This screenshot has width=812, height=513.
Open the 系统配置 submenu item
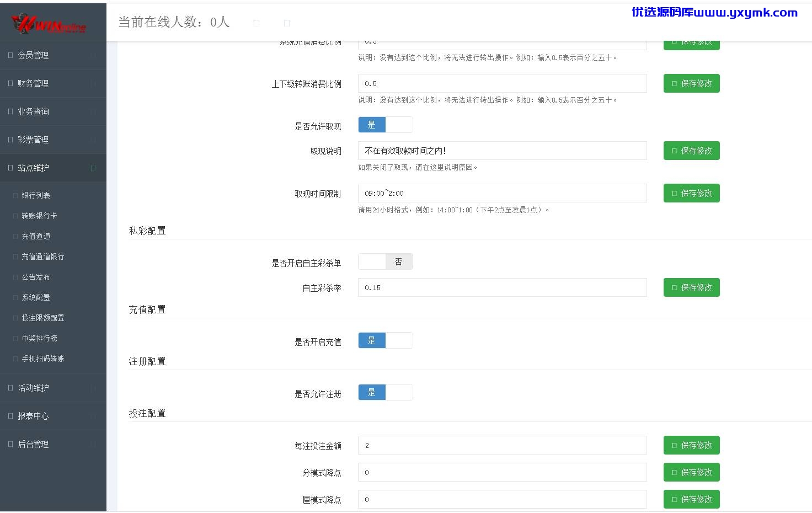click(36, 297)
